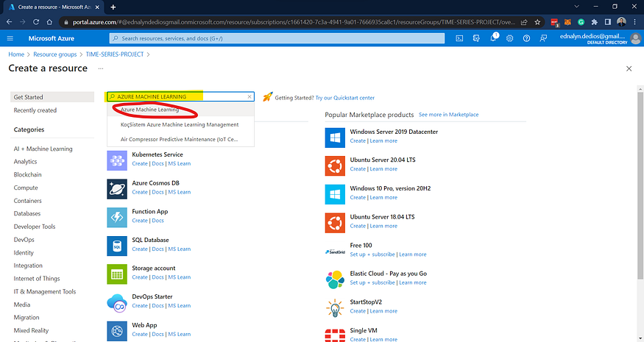
Task: Select KoçSistem Azure Machine Learning Management suggestion
Action: pyautogui.click(x=181, y=124)
